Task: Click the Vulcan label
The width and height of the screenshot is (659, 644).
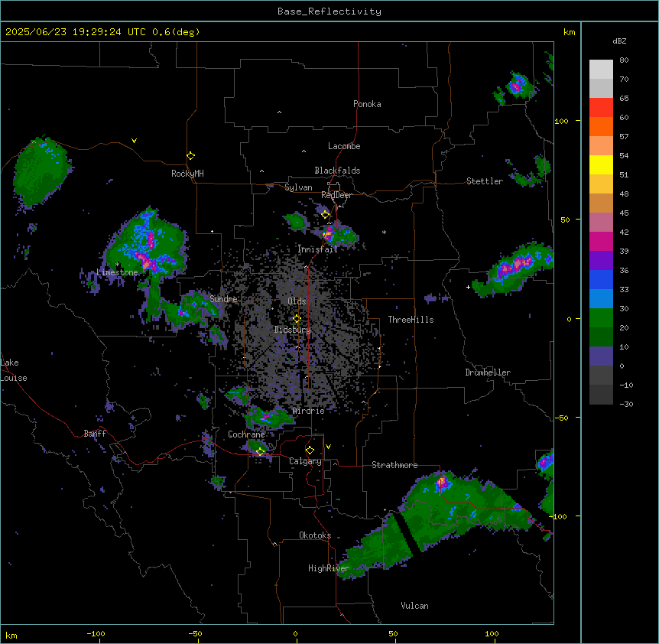Action: pos(415,606)
